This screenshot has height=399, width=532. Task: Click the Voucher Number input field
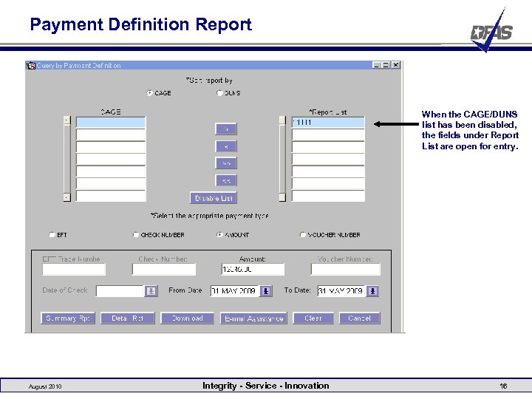click(x=345, y=270)
